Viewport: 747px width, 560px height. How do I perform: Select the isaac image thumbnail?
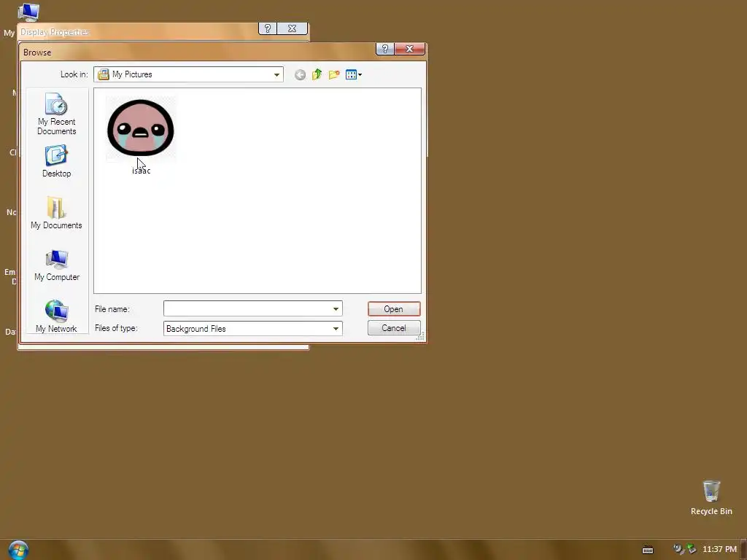click(x=141, y=128)
